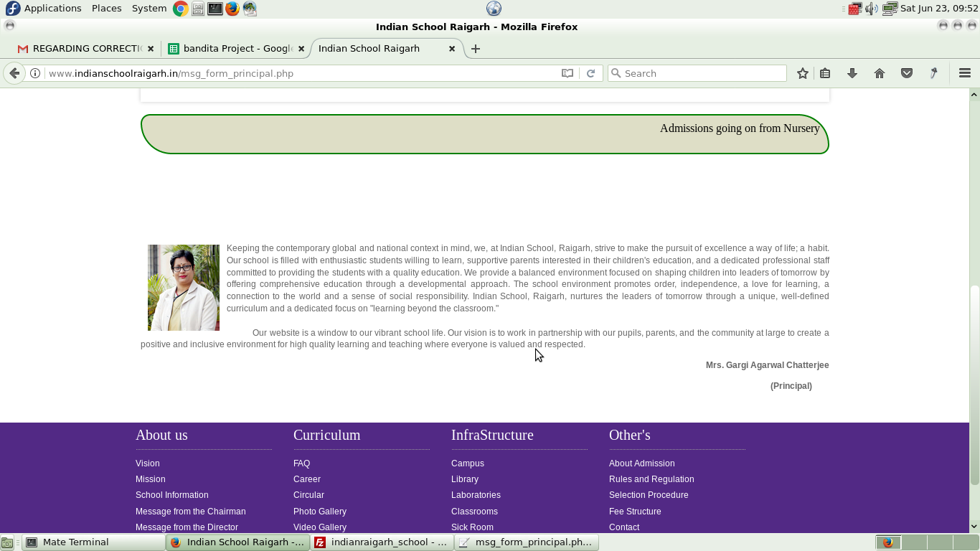Bookmark this page with the star icon

pos(803,73)
